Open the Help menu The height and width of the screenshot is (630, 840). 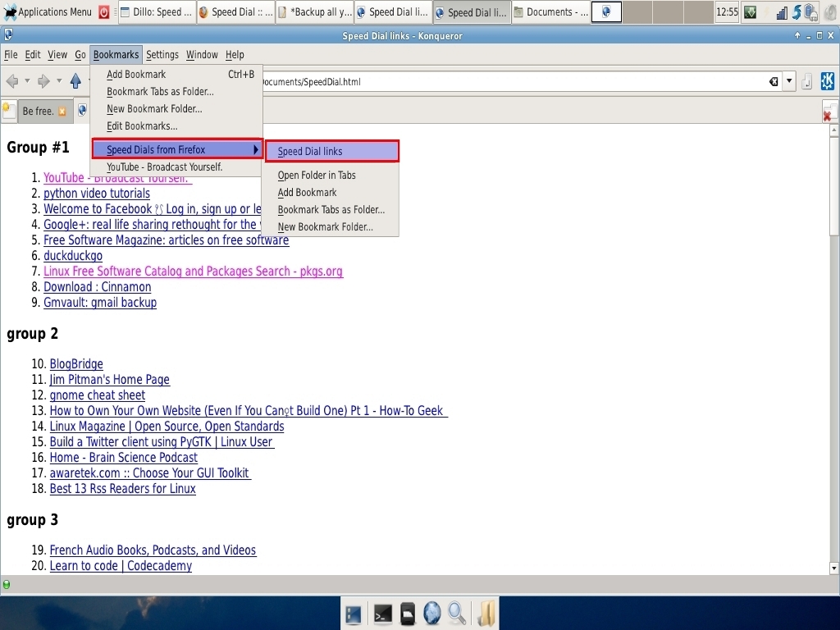click(x=235, y=55)
